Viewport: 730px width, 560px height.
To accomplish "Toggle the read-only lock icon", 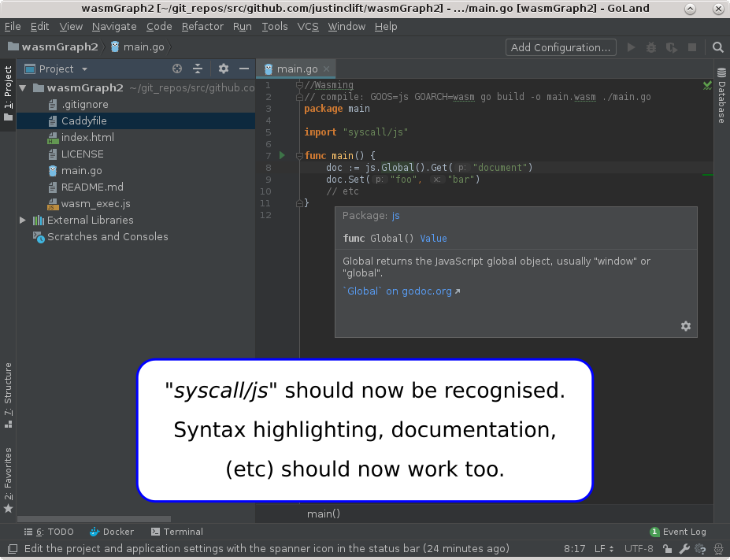I will tap(667, 549).
